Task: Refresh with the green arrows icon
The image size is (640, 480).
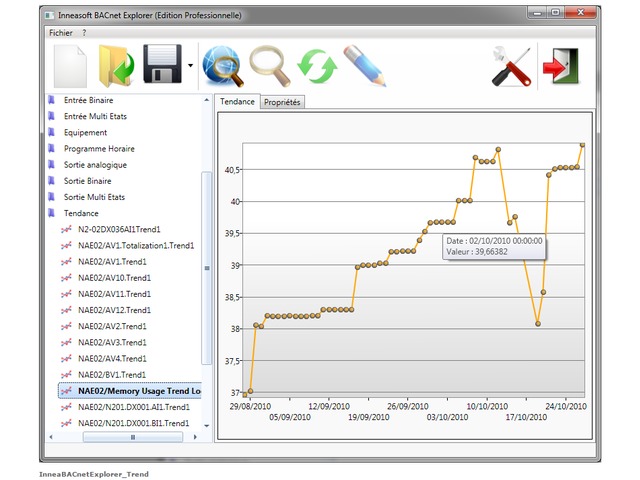Action: click(x=317, y=66)
